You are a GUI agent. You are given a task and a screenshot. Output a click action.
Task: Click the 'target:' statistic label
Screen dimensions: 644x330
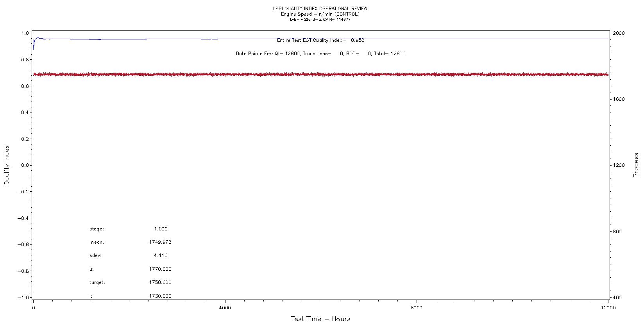(x=97, y=282)
